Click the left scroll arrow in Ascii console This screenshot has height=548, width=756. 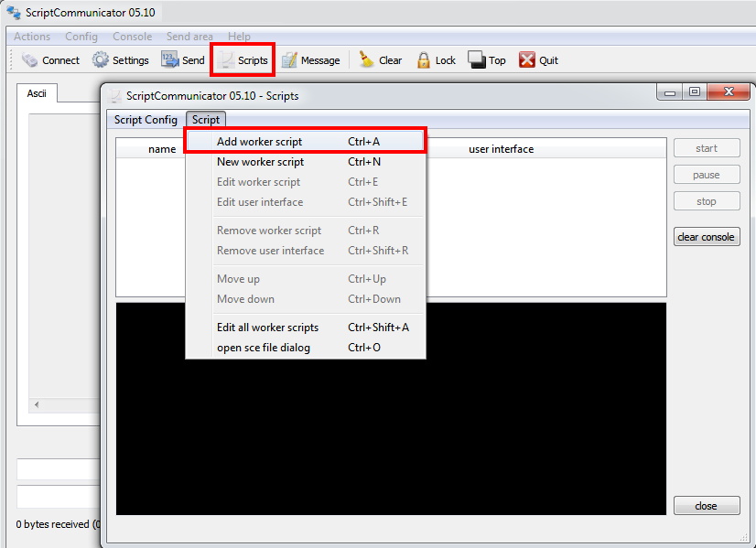[x=37, y=405]
